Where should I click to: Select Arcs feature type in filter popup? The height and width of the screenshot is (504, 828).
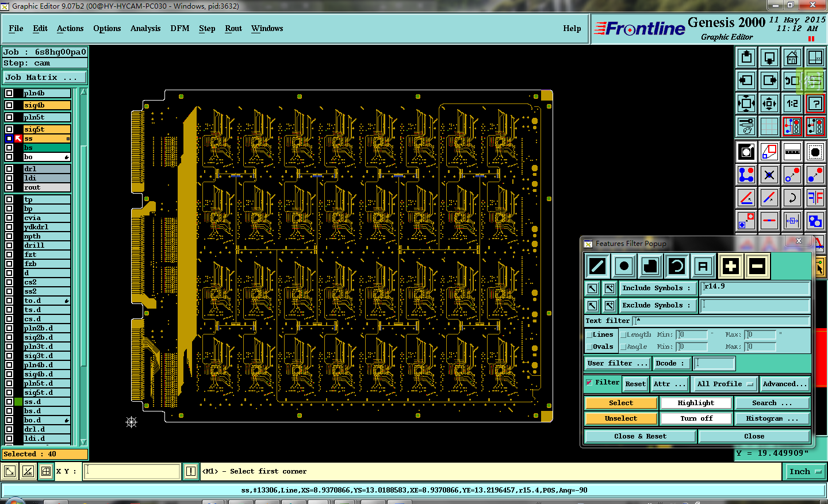click(677, 266)
